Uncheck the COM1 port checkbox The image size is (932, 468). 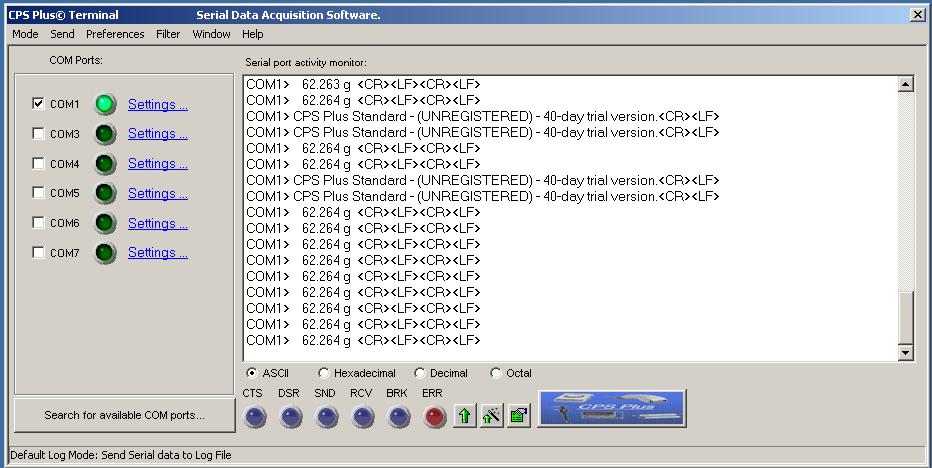tap(39, 104)
